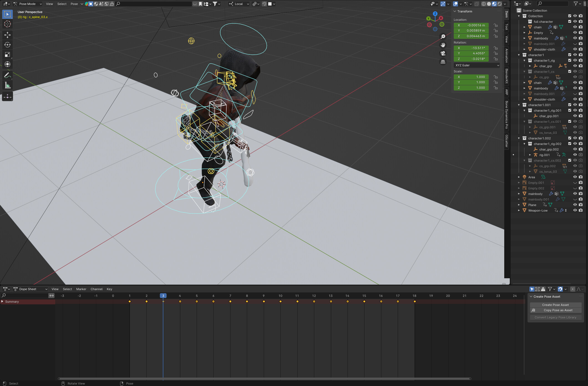
Task: Select the Rotate tool
Action: 7,45
